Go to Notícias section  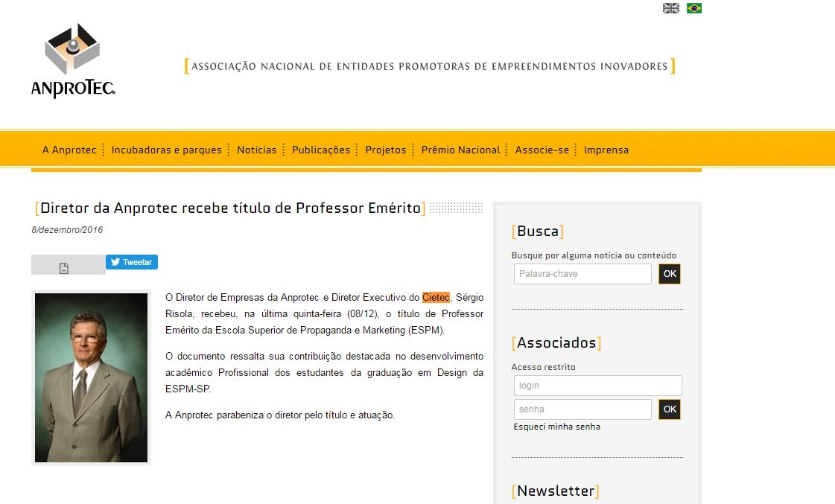click(x=257, y=150)
